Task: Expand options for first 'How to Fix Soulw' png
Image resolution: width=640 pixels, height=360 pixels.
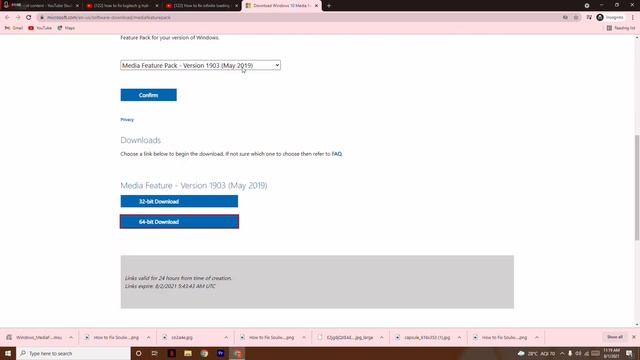Action: pyautogui.click(x=149, y=338)
